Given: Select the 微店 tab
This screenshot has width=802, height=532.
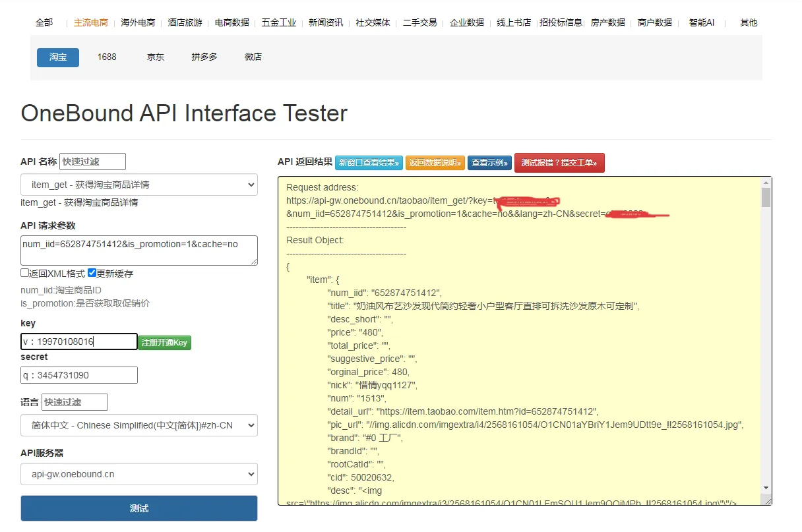Looking at the screenshot, I should [253, 57].
